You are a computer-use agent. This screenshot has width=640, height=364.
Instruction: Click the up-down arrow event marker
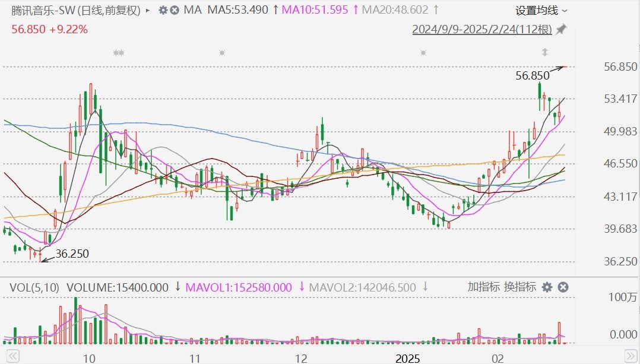(544, 53)
